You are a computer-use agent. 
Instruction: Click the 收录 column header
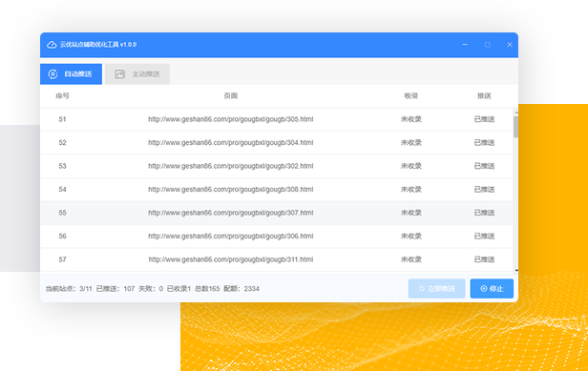click(411, 96)
